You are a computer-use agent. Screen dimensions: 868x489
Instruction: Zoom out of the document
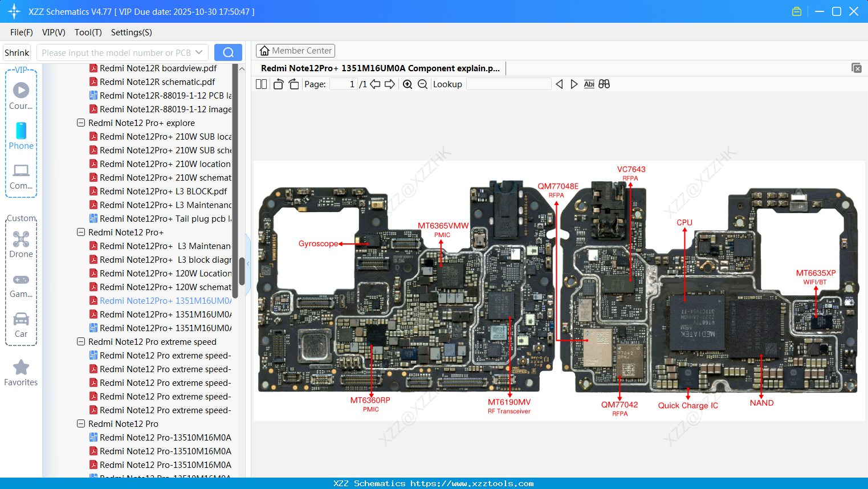point(422,84)
